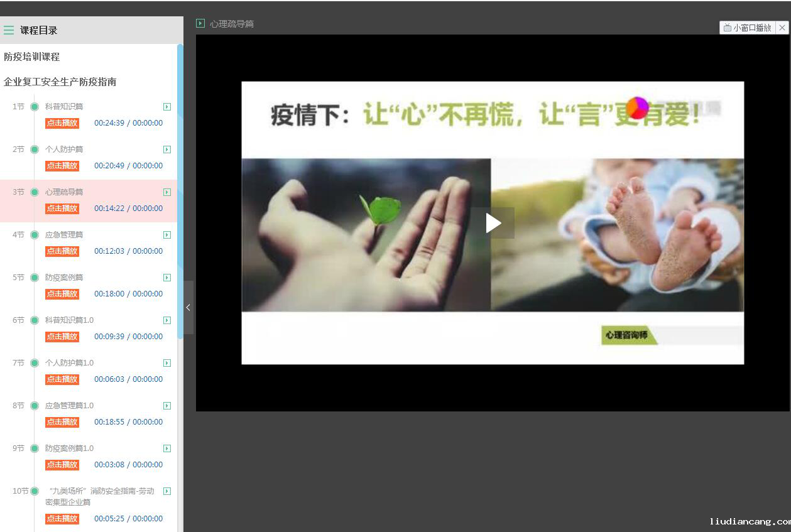Screen dimensions: 791x532
Task: Click play icon beside 应急管理篇
Action: [x=167, y=235]
